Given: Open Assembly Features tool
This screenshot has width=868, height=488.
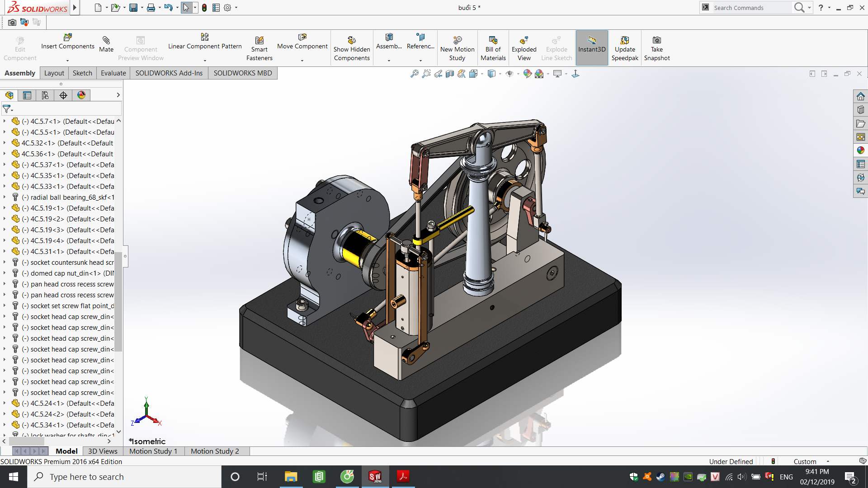Looking at the screenshot, I should click(x=389, y=42).
